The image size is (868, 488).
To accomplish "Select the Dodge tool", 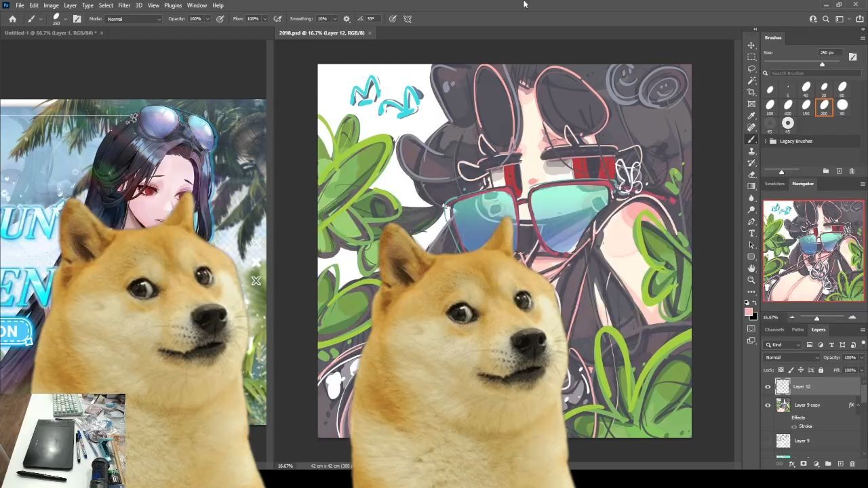I will [751, 209].
